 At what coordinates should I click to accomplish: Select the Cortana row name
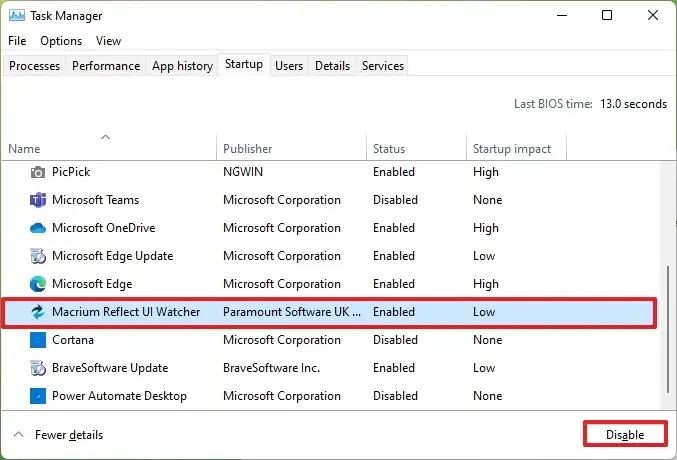[x=73, y=340]
